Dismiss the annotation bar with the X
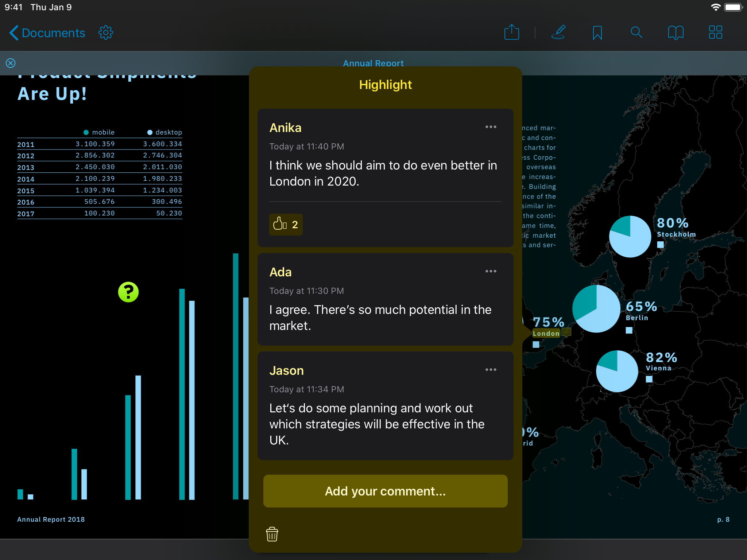The image size is (747, 560). coord(11,63)
